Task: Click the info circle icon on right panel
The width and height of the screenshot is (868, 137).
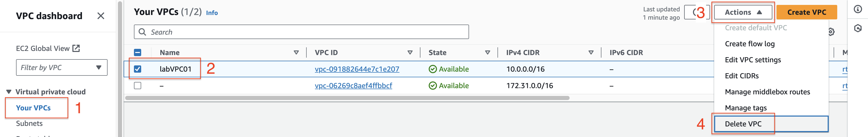Action: pyautogui.click(x=858, y=9)
